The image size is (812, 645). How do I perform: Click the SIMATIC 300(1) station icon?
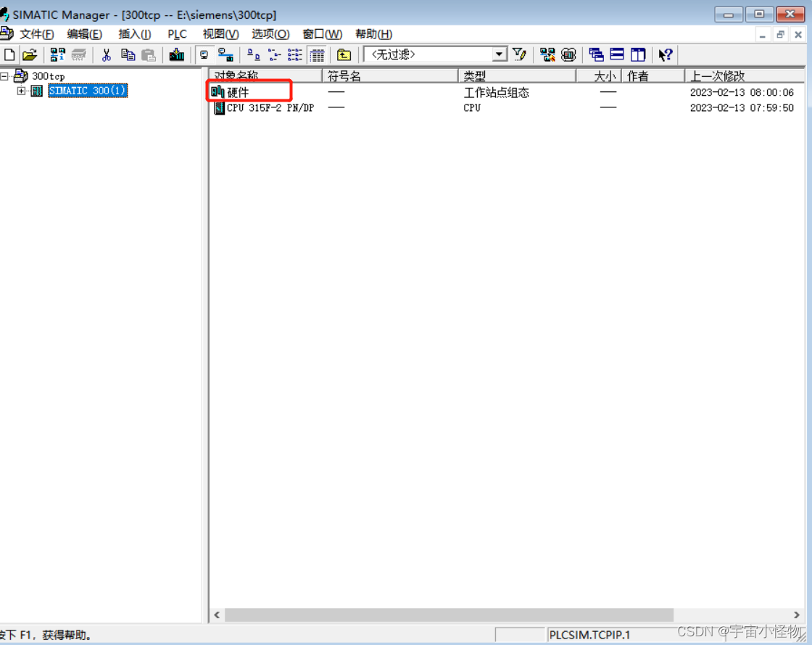pyautogui.click(x=37, y=91)
